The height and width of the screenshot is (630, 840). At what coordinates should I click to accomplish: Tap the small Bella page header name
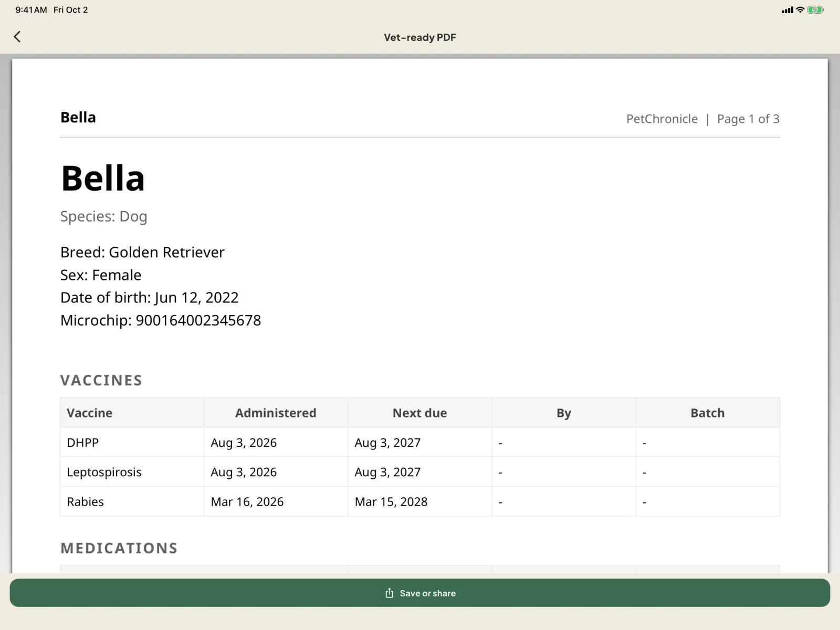pos(78,117)
